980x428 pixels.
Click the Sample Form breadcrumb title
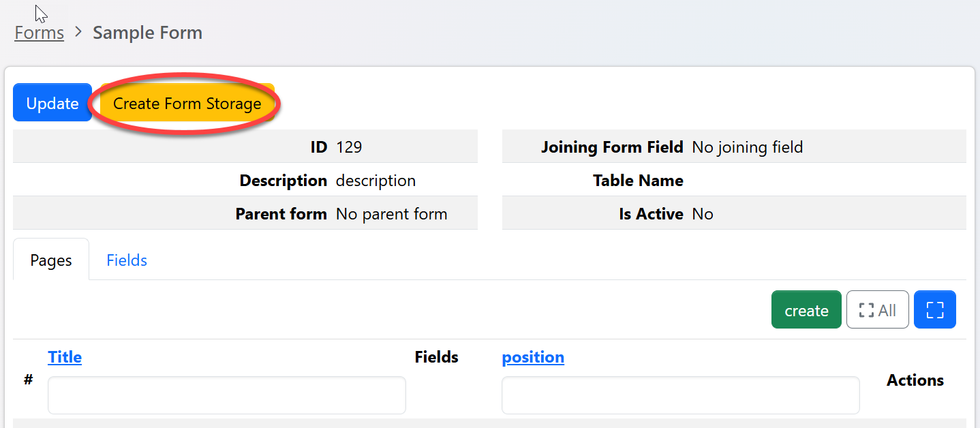point(147,33)
